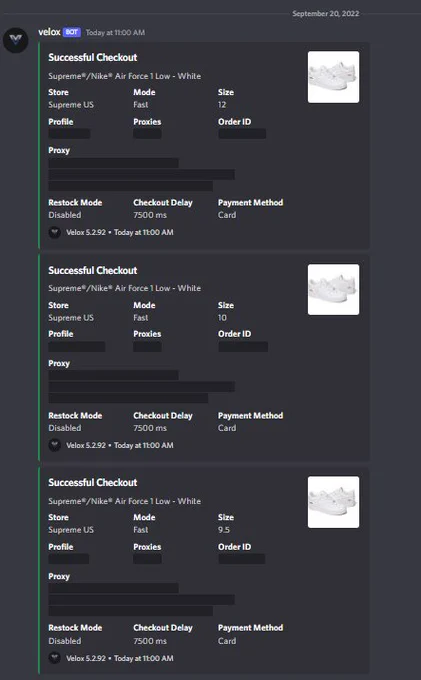Click the BOT tag badge
The height and width of the screenshot is (680, 421).
(72, 32)
